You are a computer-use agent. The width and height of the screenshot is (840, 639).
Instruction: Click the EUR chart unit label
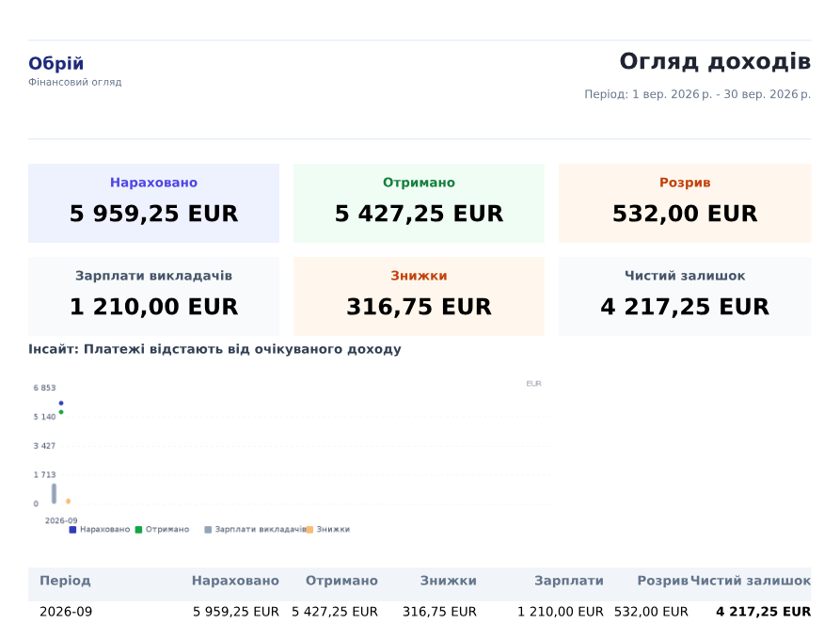pyautogui.click(x=533, y=384)
